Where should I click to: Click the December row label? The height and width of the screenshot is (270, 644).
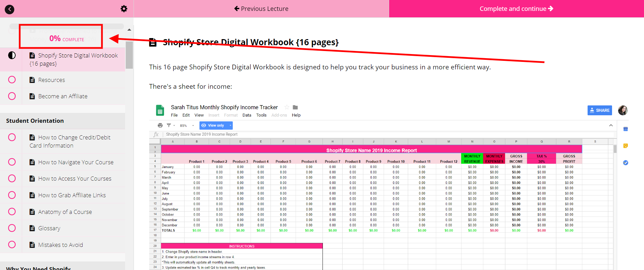(170, 225)
